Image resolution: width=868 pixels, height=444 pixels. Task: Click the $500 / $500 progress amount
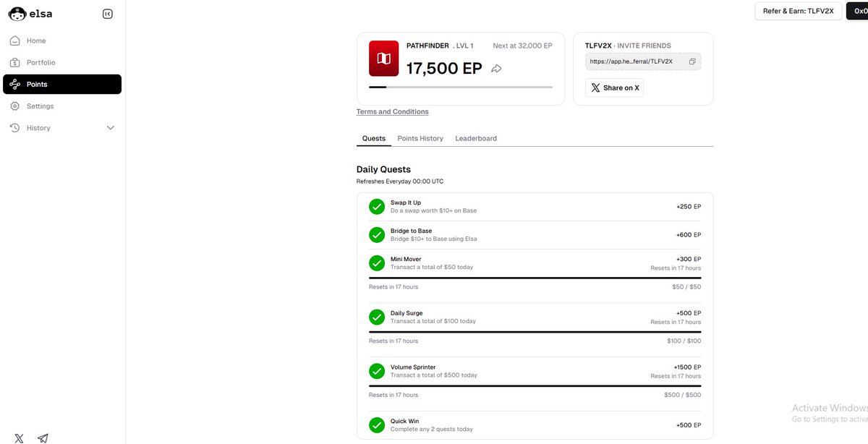coord(683,395)
